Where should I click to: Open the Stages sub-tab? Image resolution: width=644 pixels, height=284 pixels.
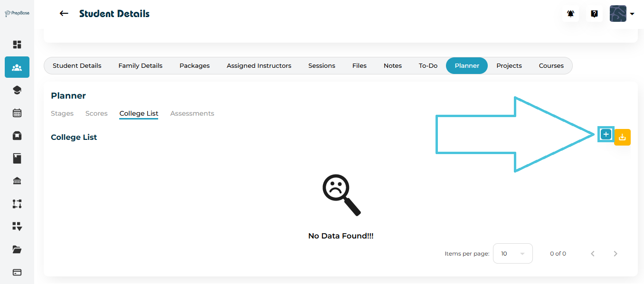(x=62, y=113)
